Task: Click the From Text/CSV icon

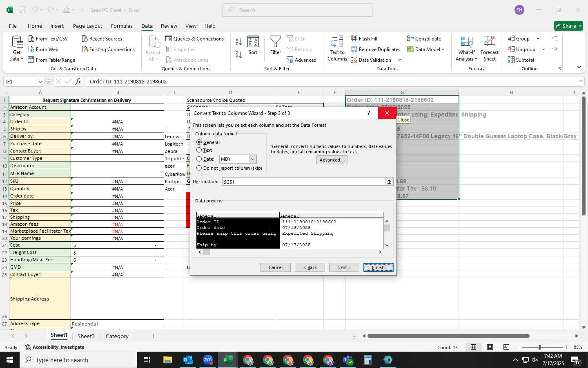Action: tap(31, 38)
